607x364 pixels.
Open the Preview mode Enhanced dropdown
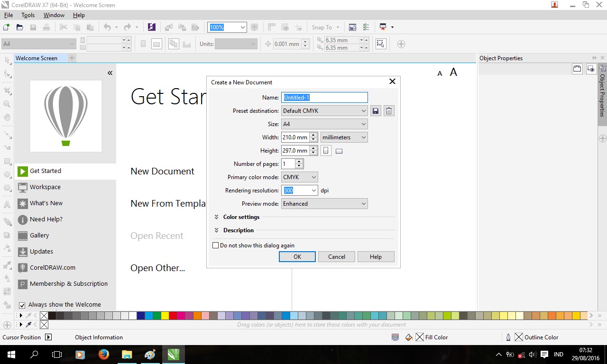tap(324, 204)
